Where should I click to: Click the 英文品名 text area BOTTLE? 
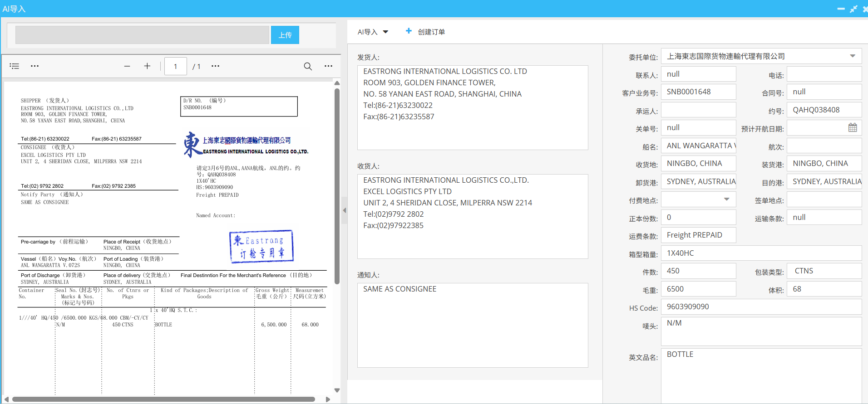coord(761,375)
